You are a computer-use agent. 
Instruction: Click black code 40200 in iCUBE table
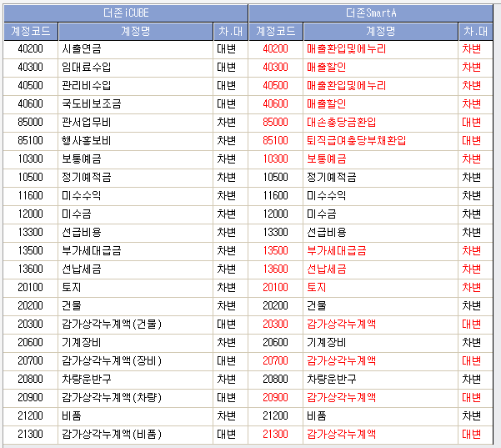pos(30,49)
